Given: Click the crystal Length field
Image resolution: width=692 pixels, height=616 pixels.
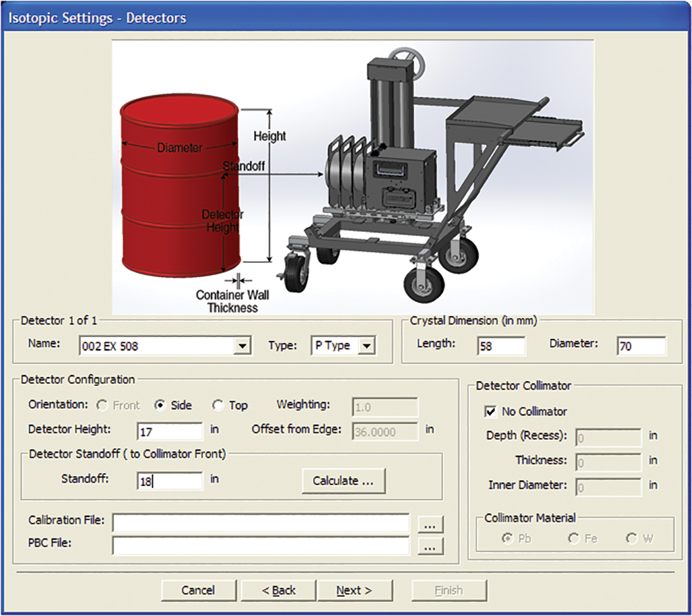Looking at the screenshot, I should [x=501, y=346].
